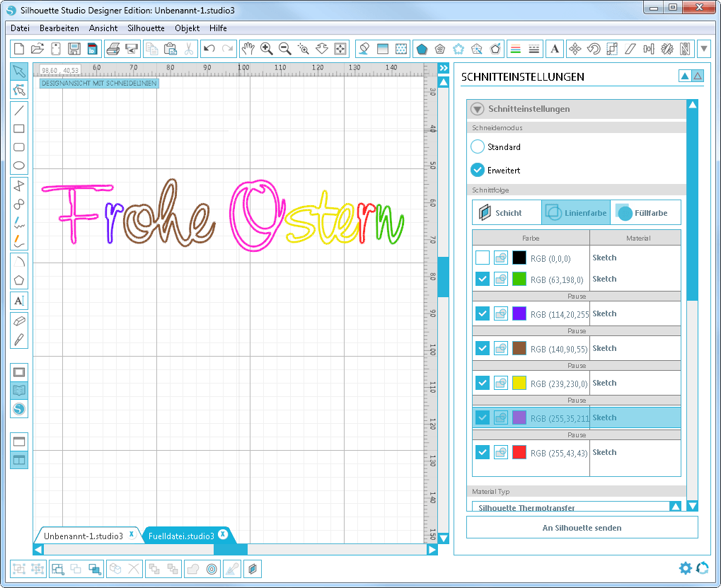
Task: Switch to Fuelldatei.studio3 tab
Action: (181, 536)
